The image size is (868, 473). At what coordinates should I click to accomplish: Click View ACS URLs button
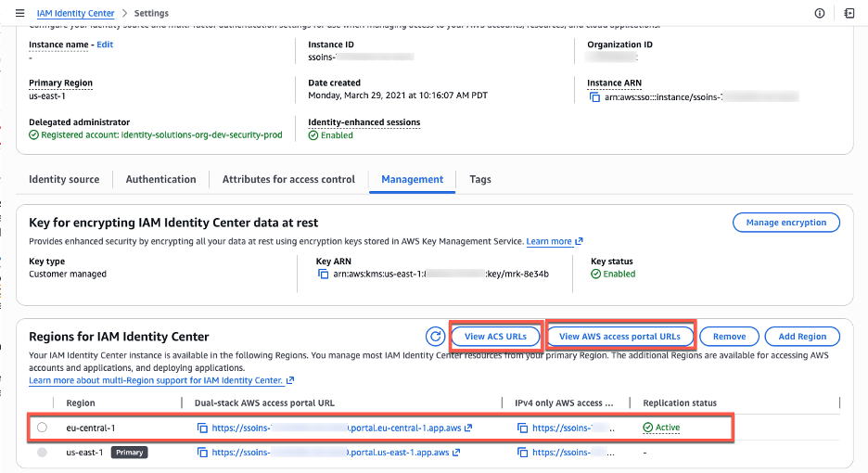tap(495, 336)
